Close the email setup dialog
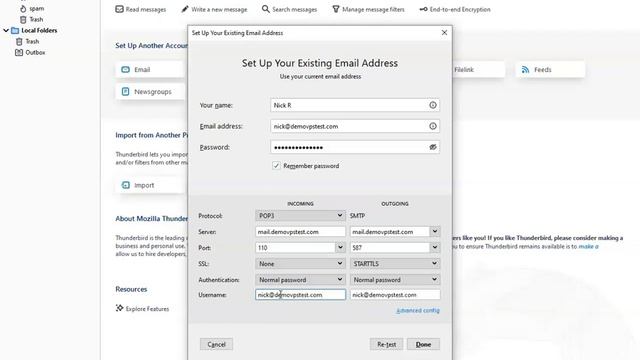Screen dimensions: 640x360 (444, 33)
